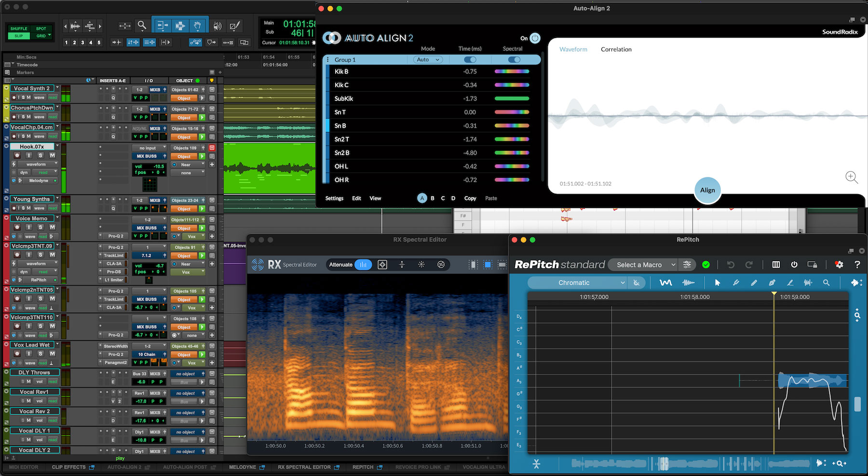
Task: Click the RePitch undo arrow
Action: pos(731,264)
